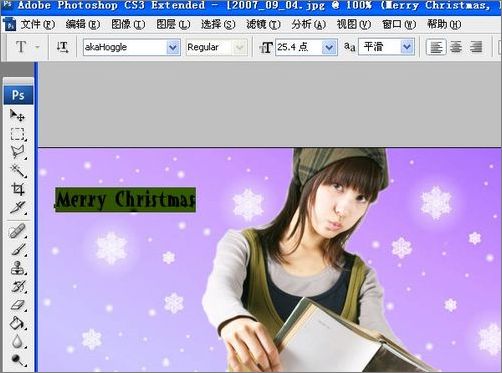Select the Rectangular Marquee tool

click(17, 134)
